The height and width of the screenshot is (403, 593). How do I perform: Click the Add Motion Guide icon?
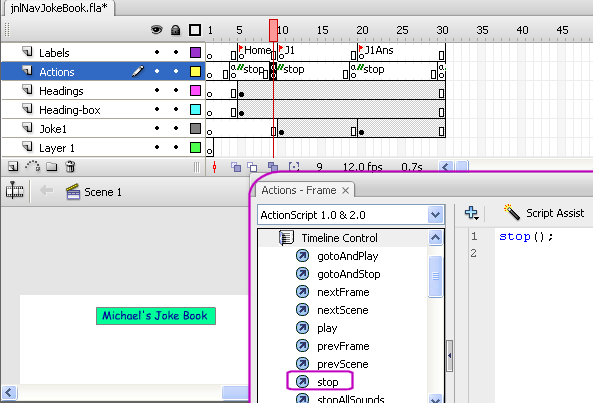click(33, 166)
